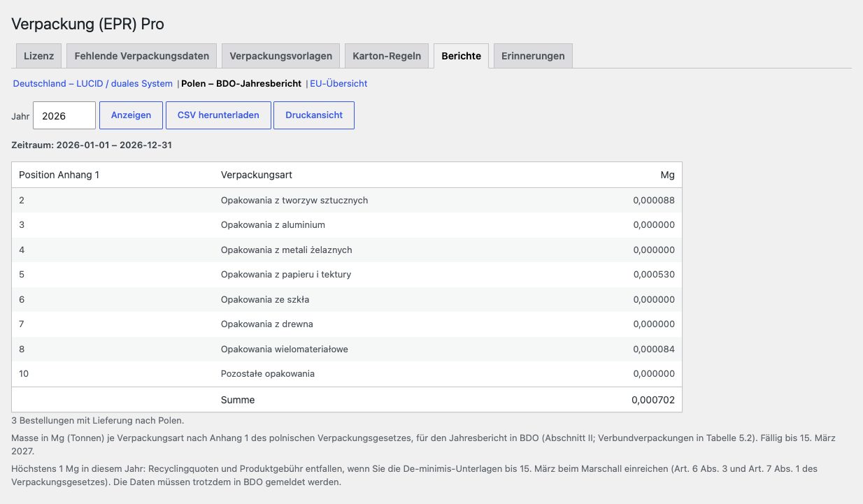Select Opakowania z aluminium row text

[x=273, y=225]
